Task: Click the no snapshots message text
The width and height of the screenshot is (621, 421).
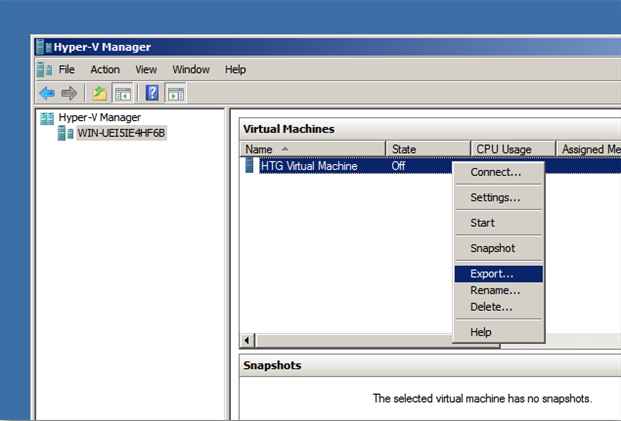Action: point(482,398)
